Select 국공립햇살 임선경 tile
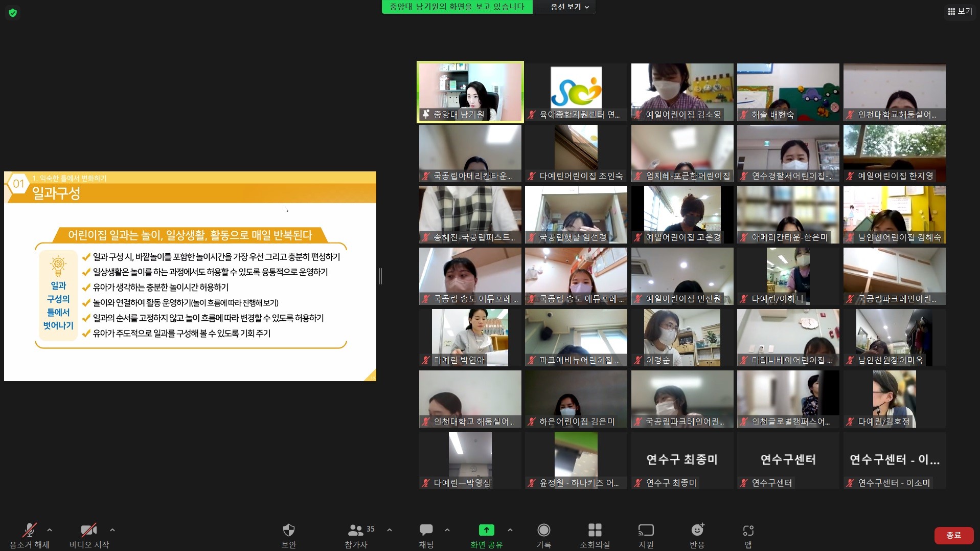 tap(576, 215)
